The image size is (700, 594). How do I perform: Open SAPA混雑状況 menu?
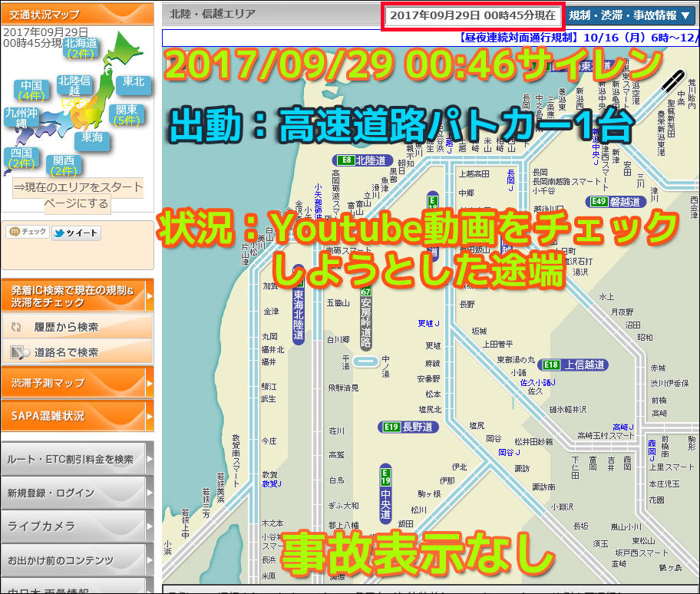78,416
